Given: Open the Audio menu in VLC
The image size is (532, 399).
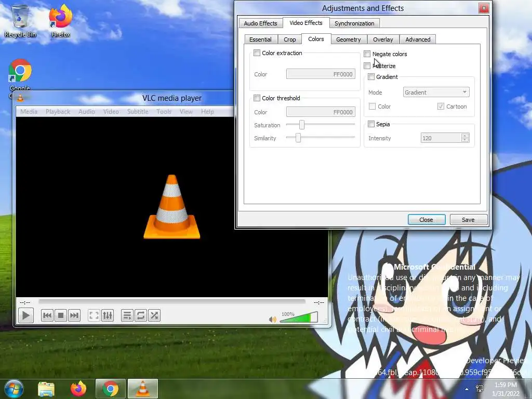Looking at the screenshot, I should tap(87, 112).
